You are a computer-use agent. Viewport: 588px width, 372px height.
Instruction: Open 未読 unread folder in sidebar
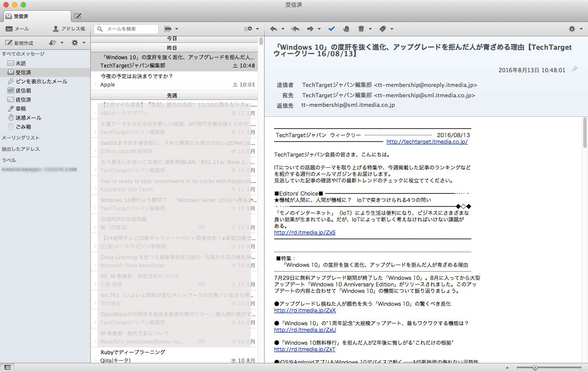click(x=45, y=63)
